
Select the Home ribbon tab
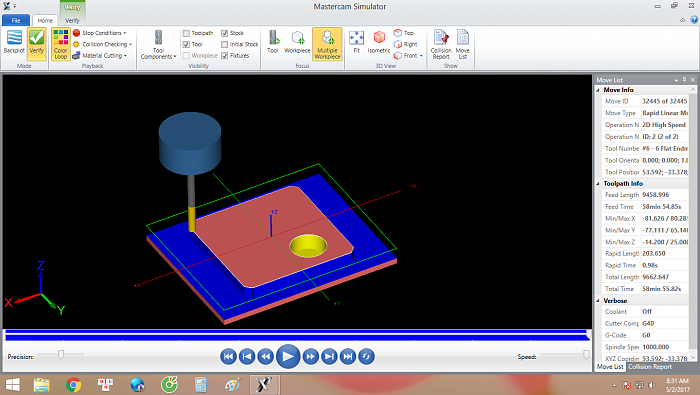tap(45, 20)
